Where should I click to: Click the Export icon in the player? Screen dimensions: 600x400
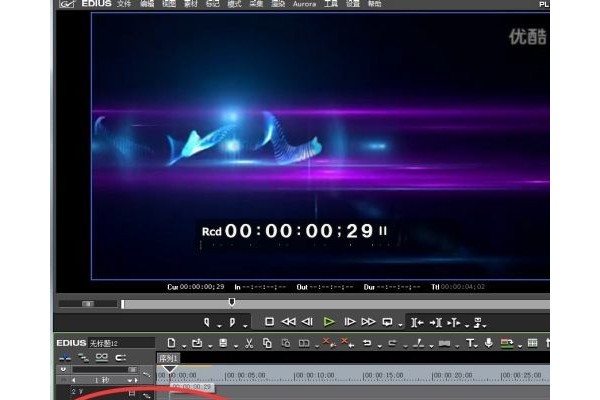[478, 323]
